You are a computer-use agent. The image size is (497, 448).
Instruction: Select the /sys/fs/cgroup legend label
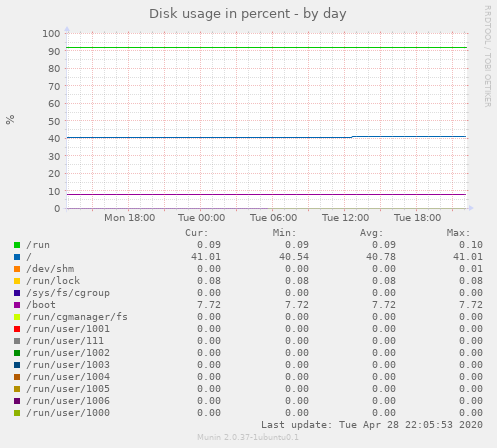(68, 293)
